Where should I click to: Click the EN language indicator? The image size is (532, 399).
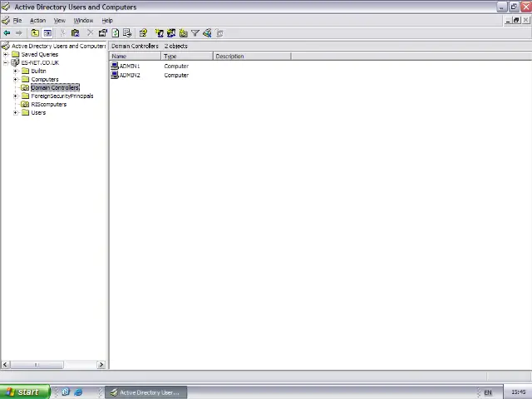tap(488, 392)
